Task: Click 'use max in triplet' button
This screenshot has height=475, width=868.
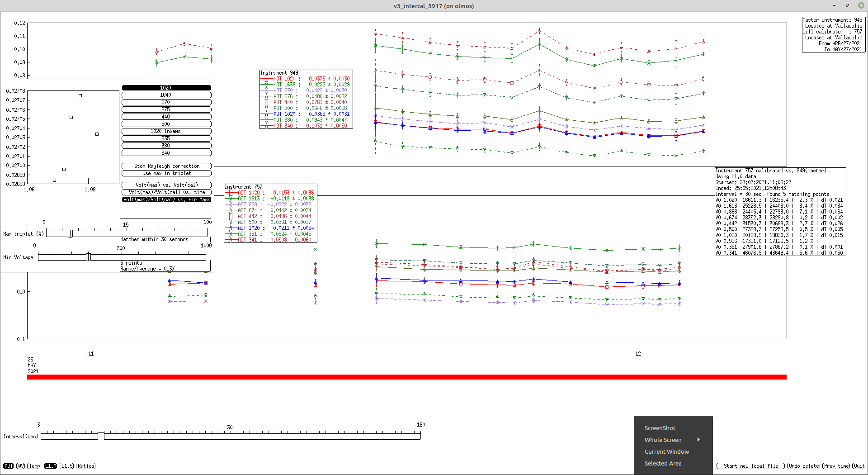Action: coord(166,173)
